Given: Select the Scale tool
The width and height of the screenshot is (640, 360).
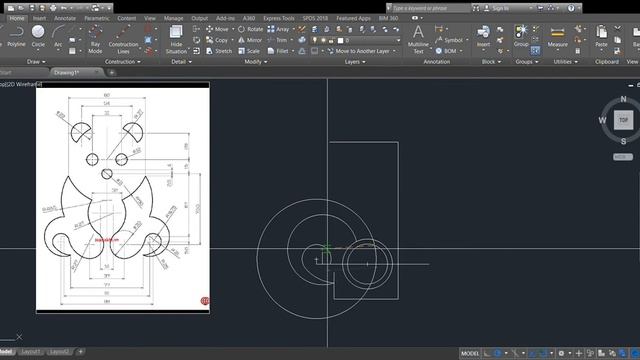Looking at the screenshot, I should point(249,51).
